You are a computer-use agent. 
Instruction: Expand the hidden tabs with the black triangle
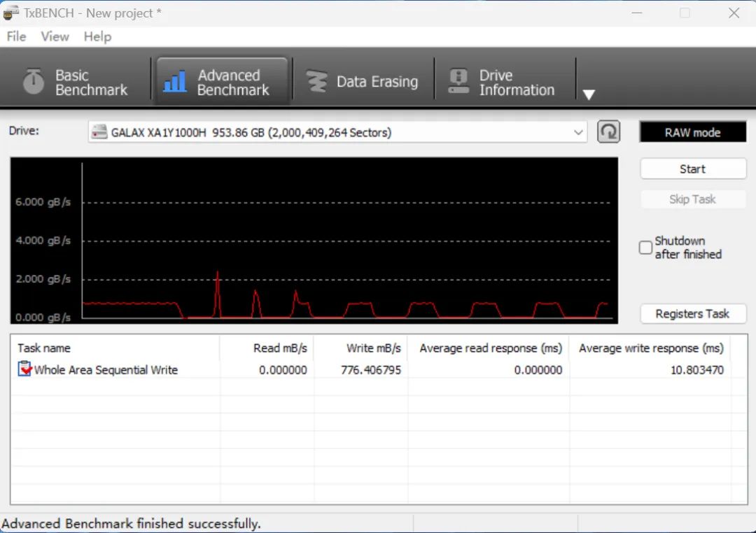[589, 94]
